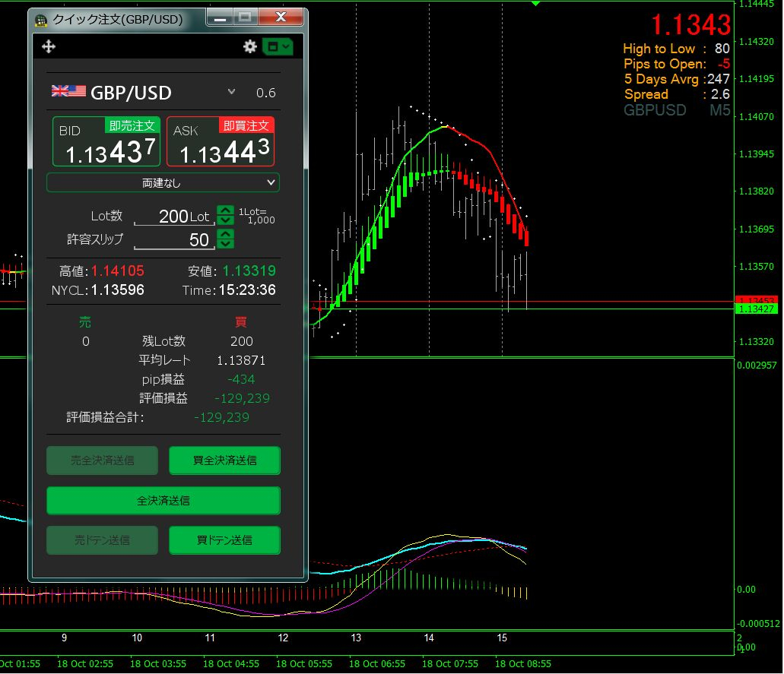The height and width of the screenshot is (674, 784).
Task: Click the move handle cross-arrows icon
Action: (49, 47)
